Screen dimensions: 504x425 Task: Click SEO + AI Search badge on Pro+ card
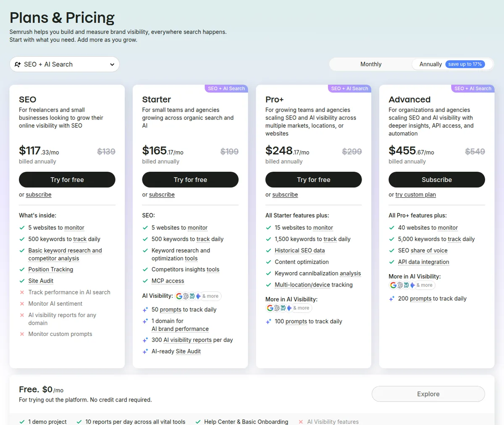[349, 89]
